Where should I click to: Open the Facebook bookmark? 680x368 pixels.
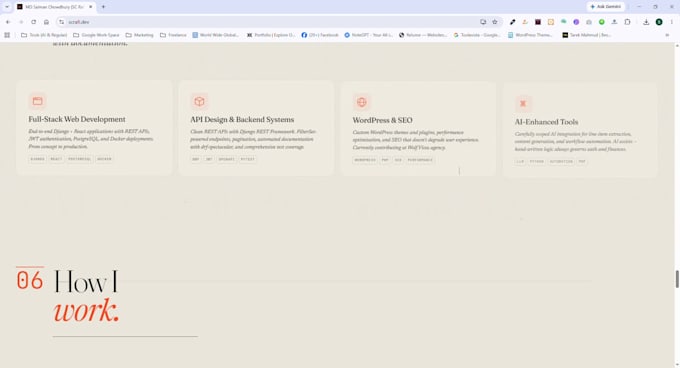[x=320, y=35]
